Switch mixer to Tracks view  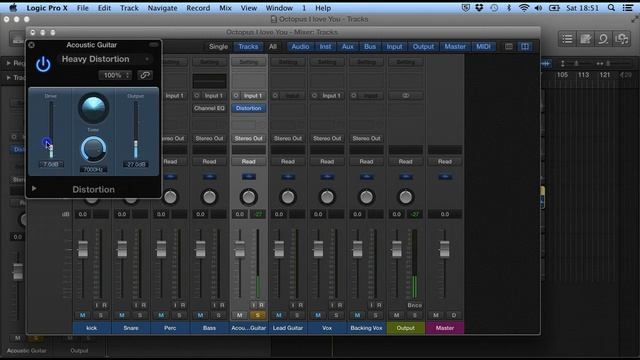pos(248,47)
